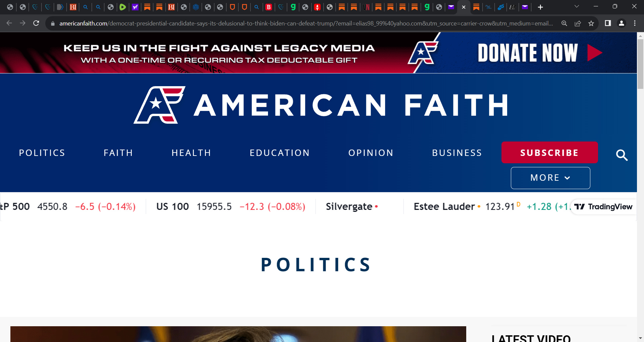Open the Politics navigation link
This screenshot has height=342, width=644.
42,153
